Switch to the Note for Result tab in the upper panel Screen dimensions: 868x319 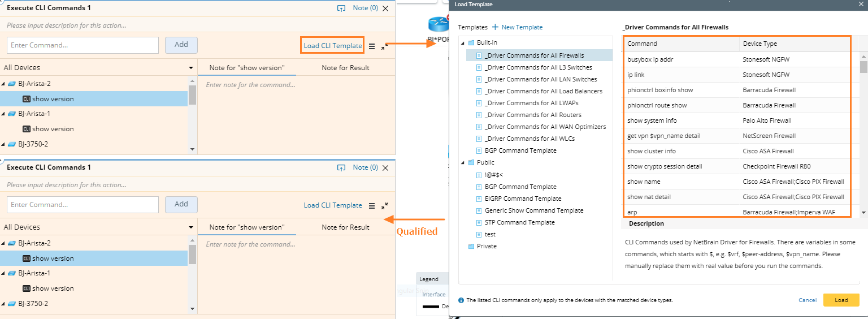[345, 68]
